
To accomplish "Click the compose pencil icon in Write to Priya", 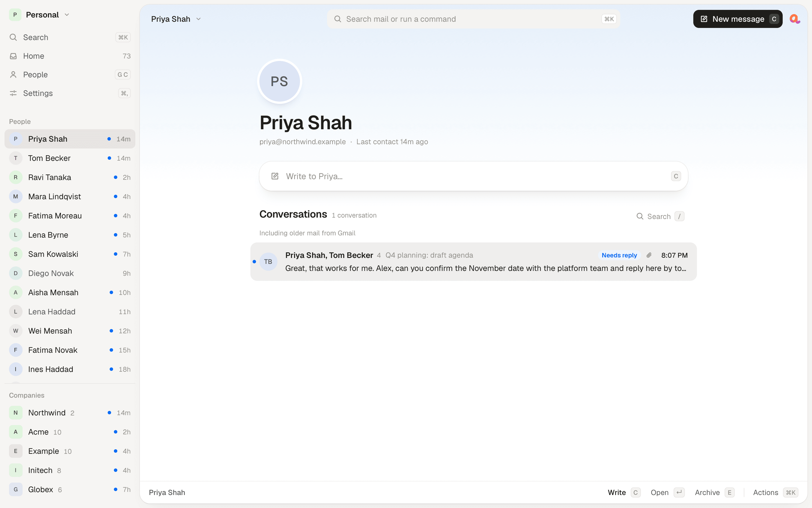I will click(x=275, y=176).
